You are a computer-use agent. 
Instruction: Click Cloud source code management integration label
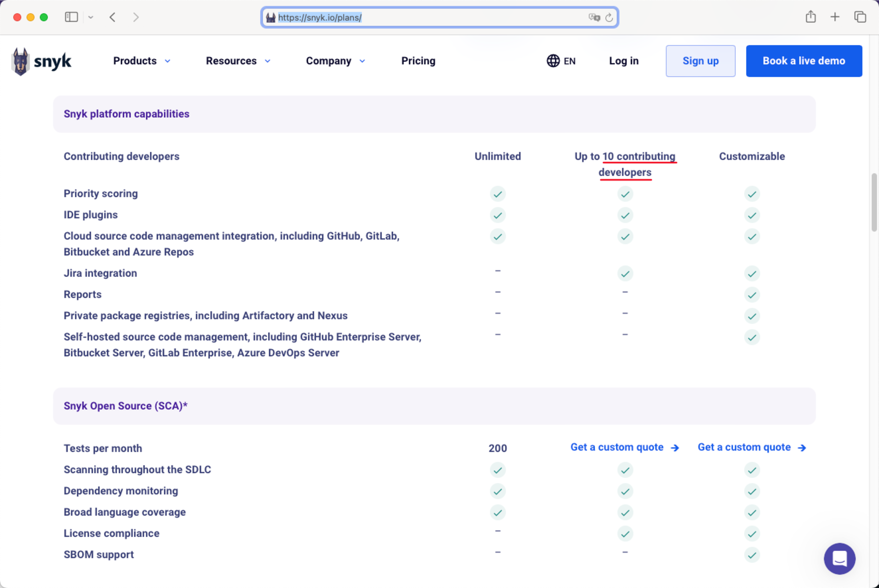[x=231, y=244]
